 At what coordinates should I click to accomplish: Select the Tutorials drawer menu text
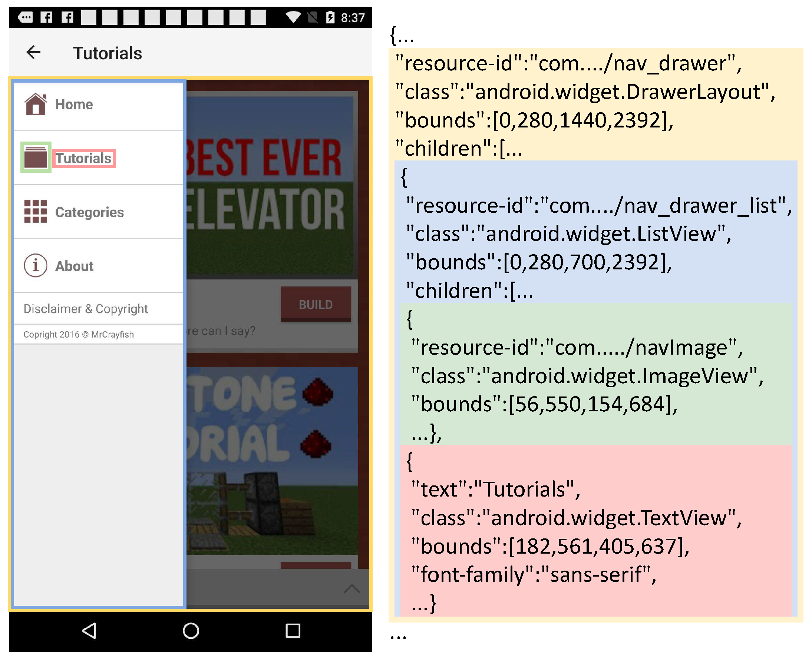coord(83,159)
